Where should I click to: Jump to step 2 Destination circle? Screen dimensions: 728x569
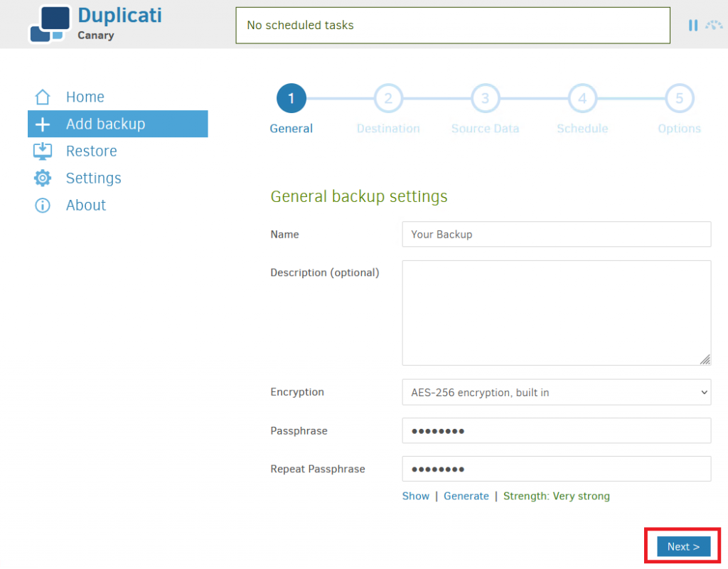tap(388, 98)
